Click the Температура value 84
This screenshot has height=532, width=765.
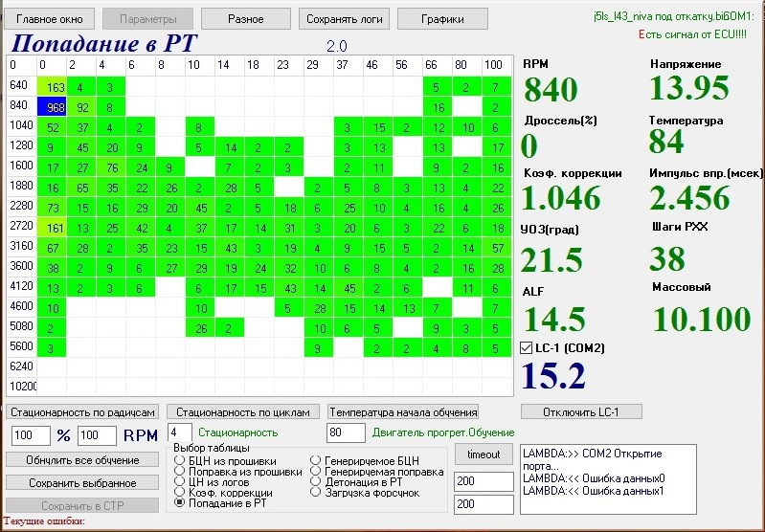coord(666,142)
